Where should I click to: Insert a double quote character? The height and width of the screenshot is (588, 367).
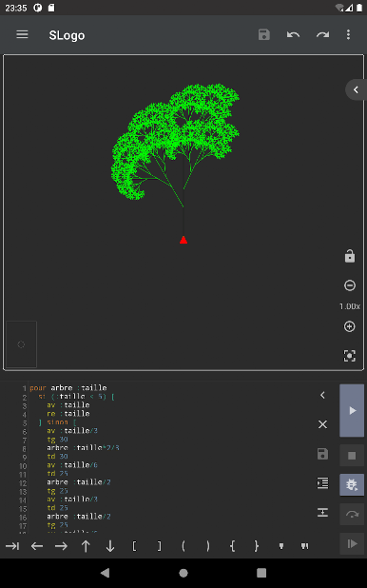point(305,546)
